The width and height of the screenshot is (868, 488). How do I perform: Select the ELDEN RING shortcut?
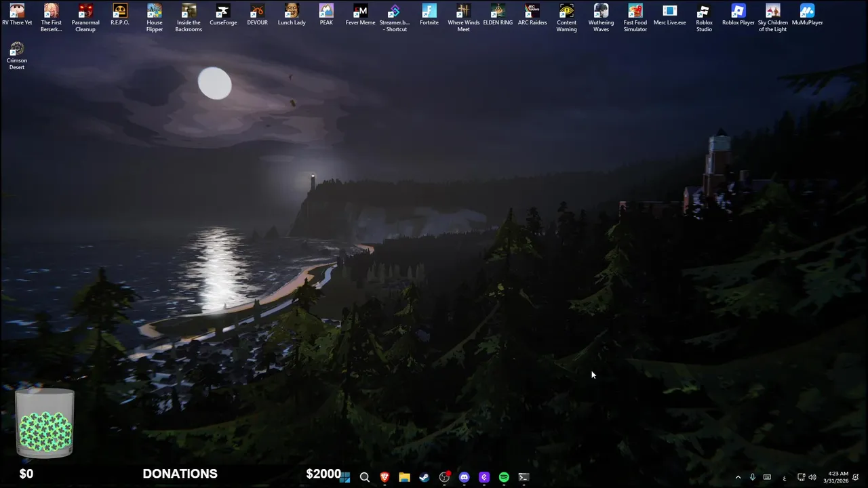(x=498, y=15)
